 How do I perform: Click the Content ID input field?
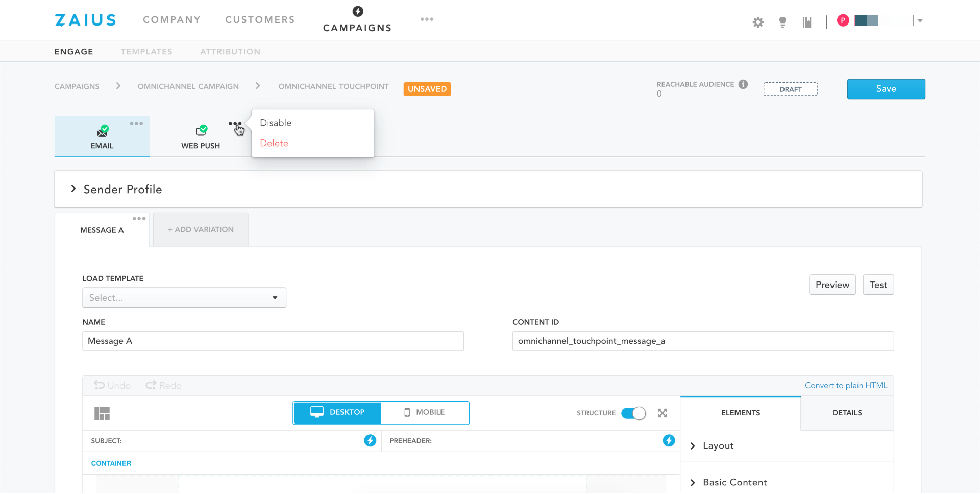point(703,341)
